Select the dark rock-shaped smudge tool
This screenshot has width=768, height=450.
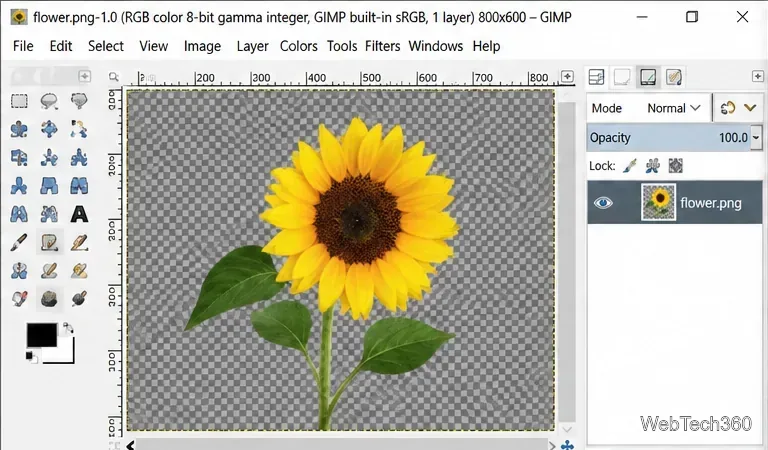(49, 298)
